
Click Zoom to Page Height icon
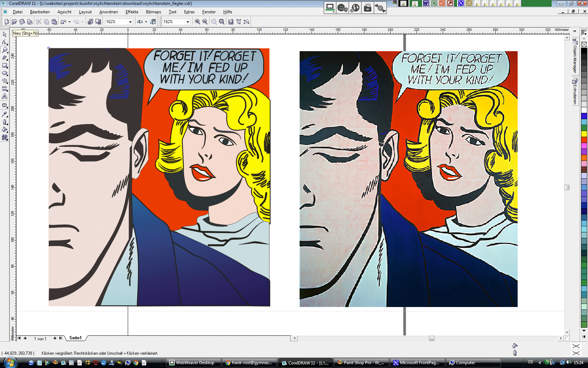246,22
